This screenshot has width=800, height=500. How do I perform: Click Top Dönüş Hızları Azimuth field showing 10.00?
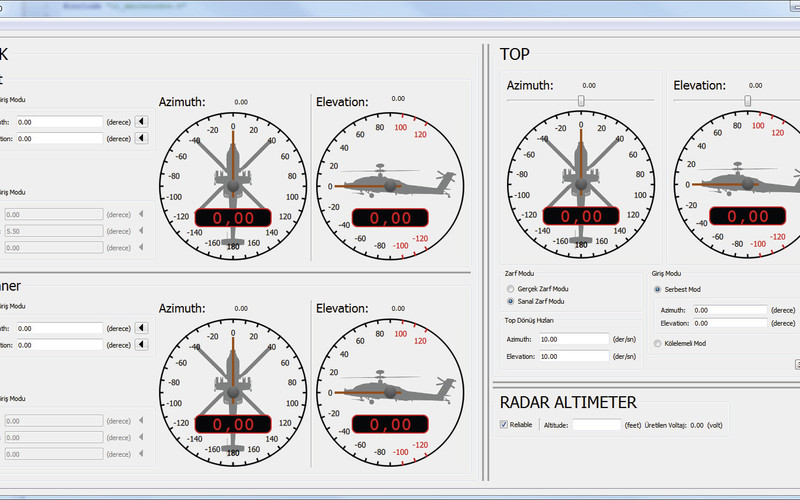click(574, 339)
